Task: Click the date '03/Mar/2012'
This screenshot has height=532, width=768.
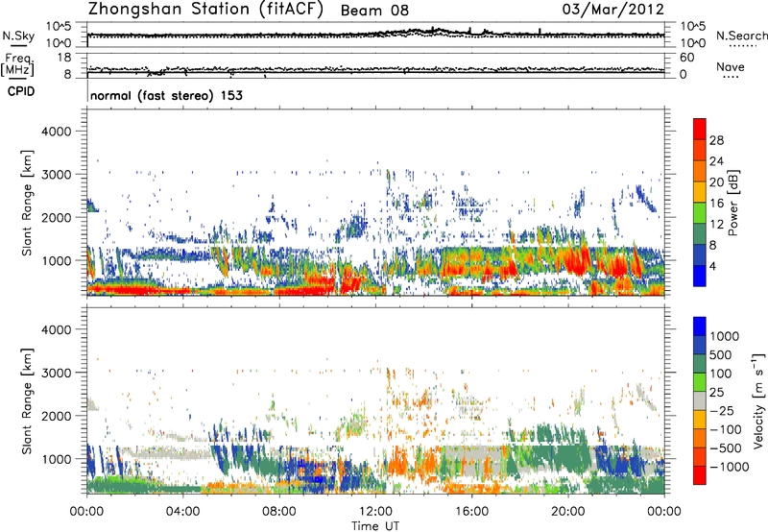Action: tap(612, 10)
